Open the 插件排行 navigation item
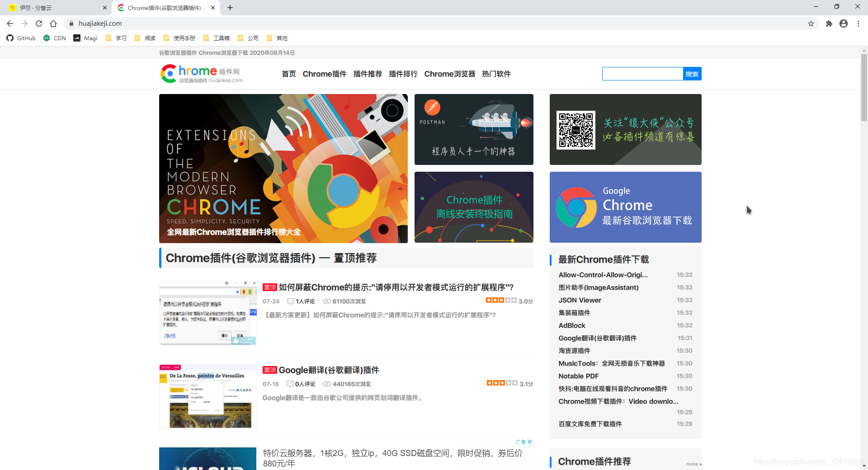The width and height of the screenshot is (868, 470). pos(403,74)
